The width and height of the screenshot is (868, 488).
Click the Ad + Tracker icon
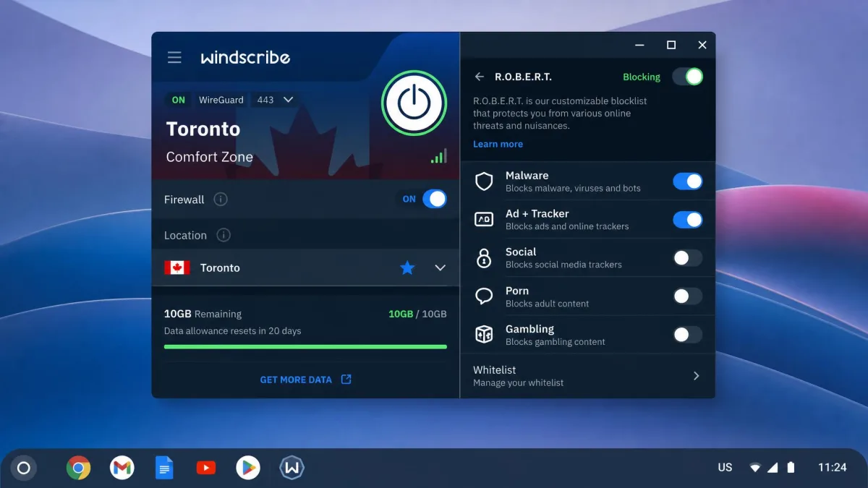click(484, 219)
